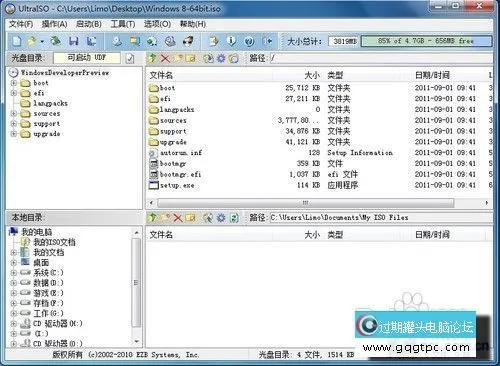Click the green Refresh icon in the local pane toolbar
This screenshot has height=366, width=500.
tap(234, 218)
